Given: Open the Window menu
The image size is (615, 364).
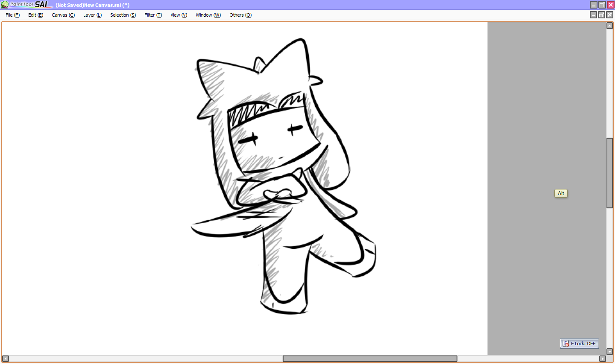Looking at the screenshot, I should click(208, 15).
